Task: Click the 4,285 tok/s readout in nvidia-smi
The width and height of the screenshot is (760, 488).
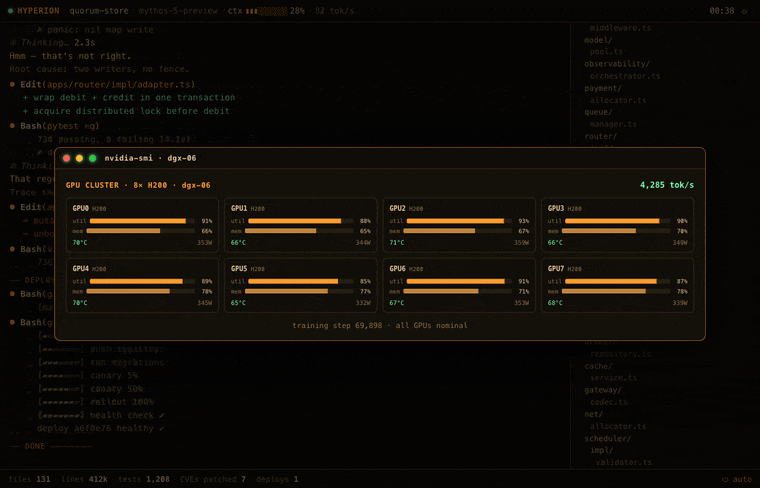Action: [x=667, y=185]
